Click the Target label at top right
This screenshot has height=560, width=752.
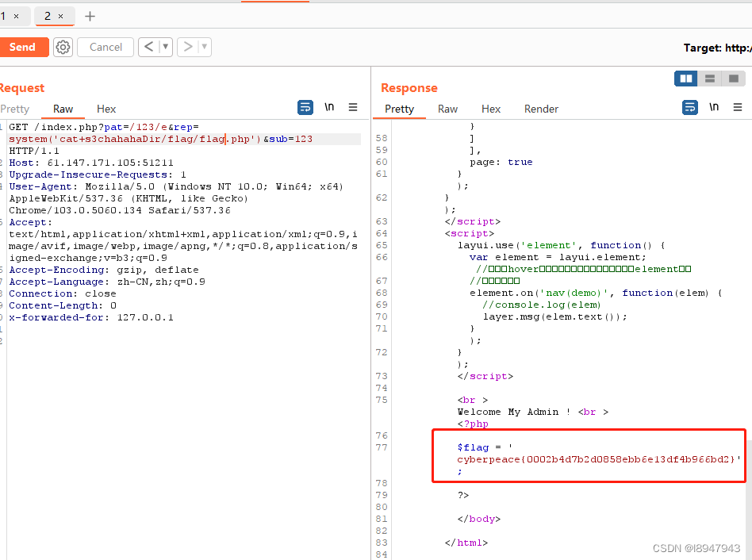tap(717, 48)
